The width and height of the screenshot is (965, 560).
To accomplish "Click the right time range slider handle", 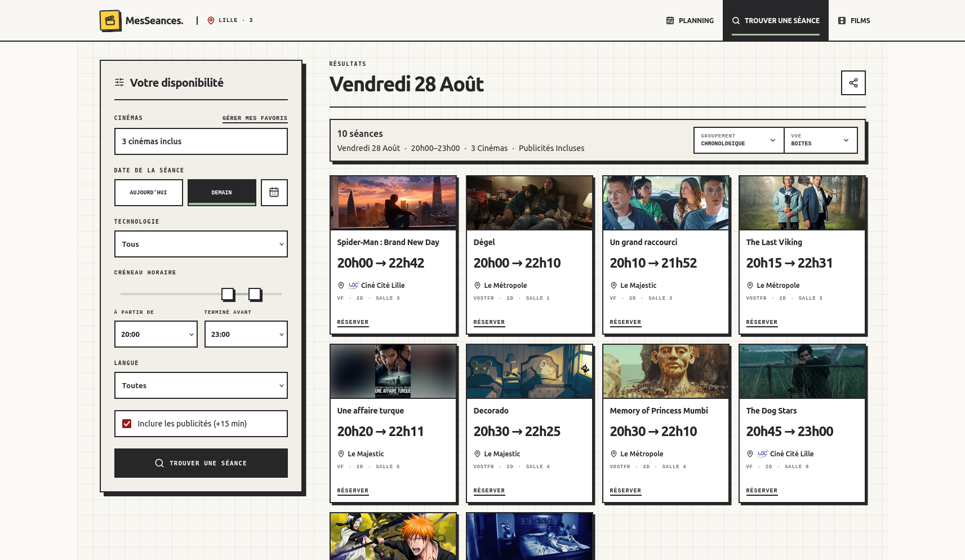I will pos(255,294).
